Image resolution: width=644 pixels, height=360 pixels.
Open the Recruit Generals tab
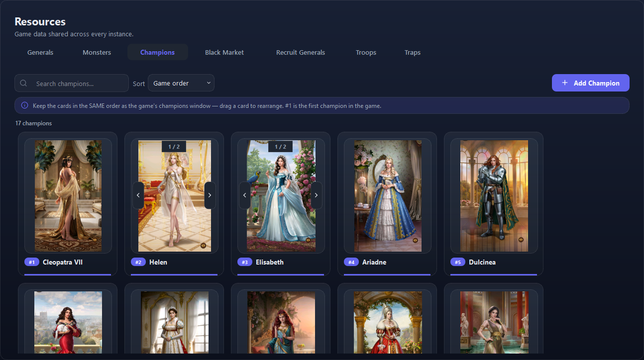pos(301,52)
